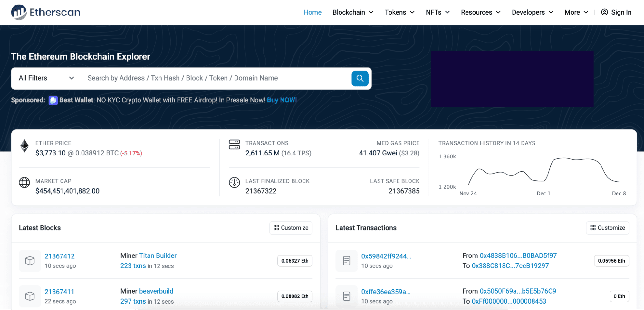Viewport: 644px width, 310px height.
Task: Click the cube icon for block 21367412
Action: (x=30, y=261)
